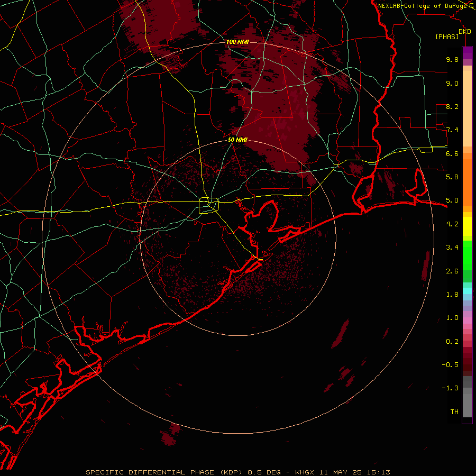Click the 1.8 value on the scale

coord(452,295)
